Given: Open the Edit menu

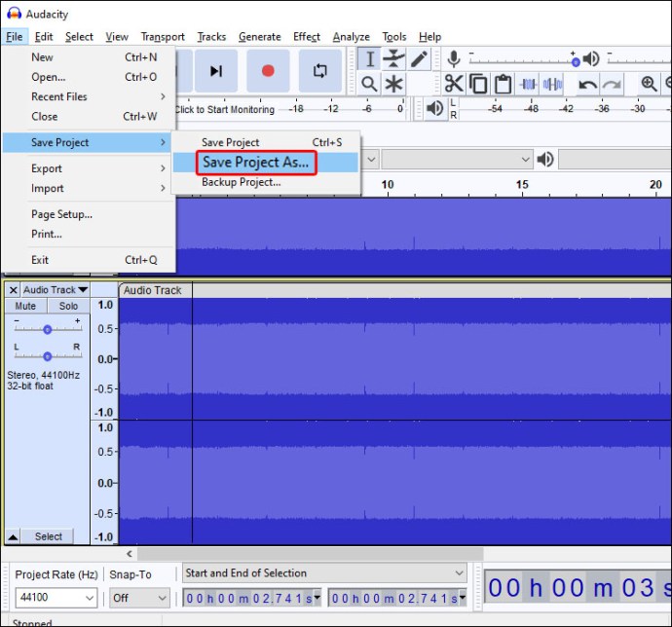Looking at the screenshot, I should (x=44, y=37).
